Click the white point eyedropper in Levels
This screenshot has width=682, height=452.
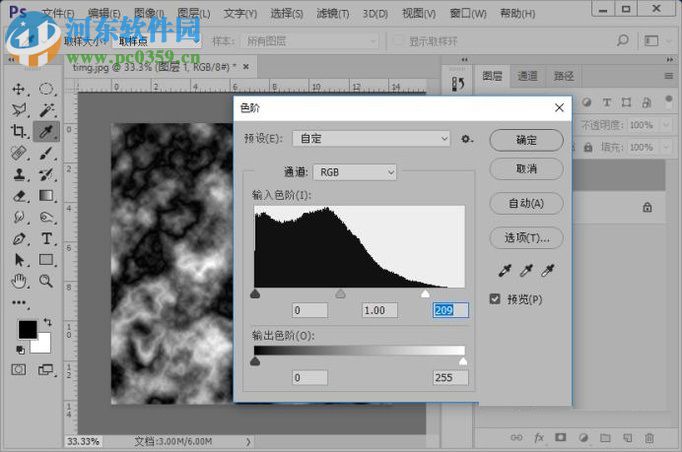click(548, 271)
